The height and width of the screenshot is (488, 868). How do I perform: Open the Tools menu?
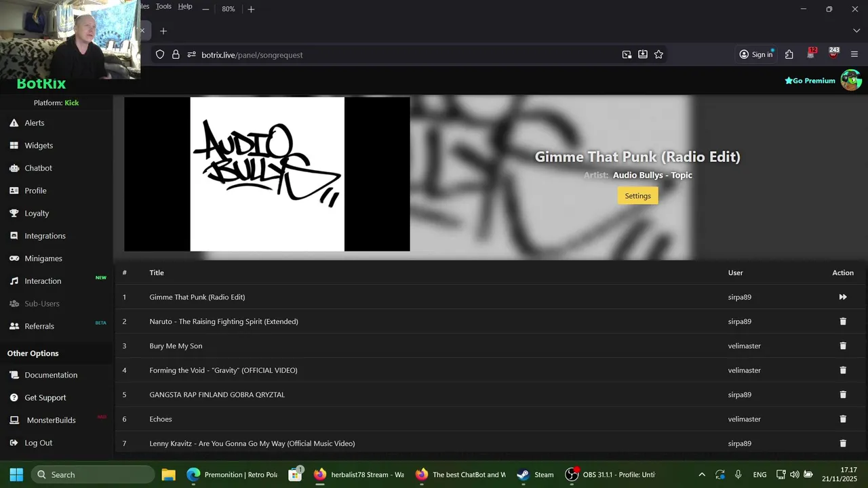[163, 6]
